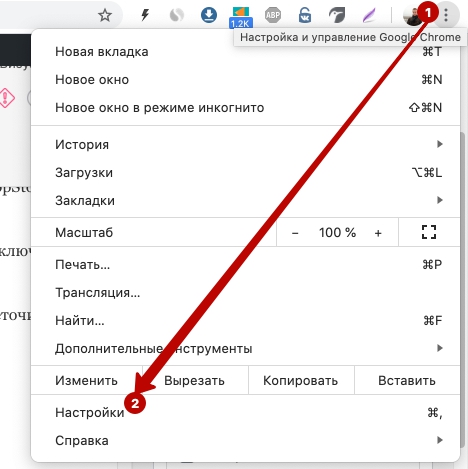This screenshot has width=468, height=469.
Task: Expand the Закладки submenu
Action: pyautogui.click(x=245, y=200)
